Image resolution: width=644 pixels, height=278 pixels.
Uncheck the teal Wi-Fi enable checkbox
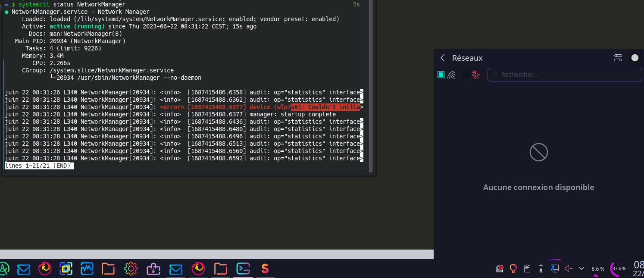[x=441, y=75]
